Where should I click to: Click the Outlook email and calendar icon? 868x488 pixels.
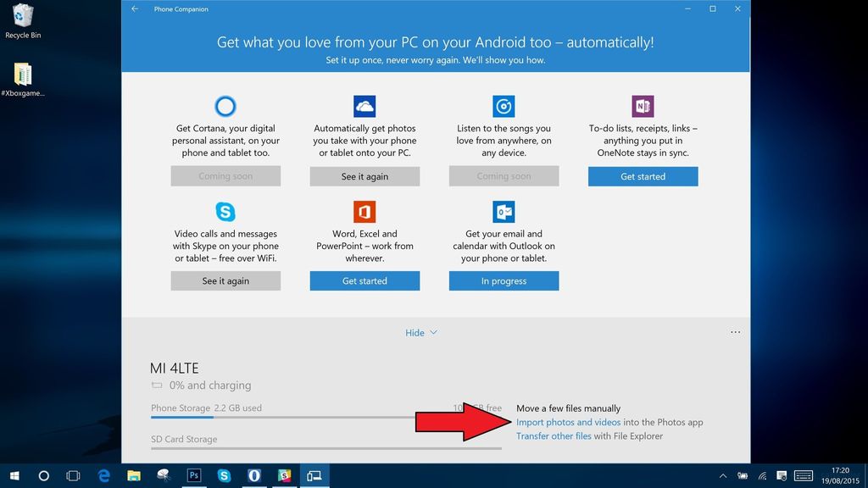coord(504,212)
